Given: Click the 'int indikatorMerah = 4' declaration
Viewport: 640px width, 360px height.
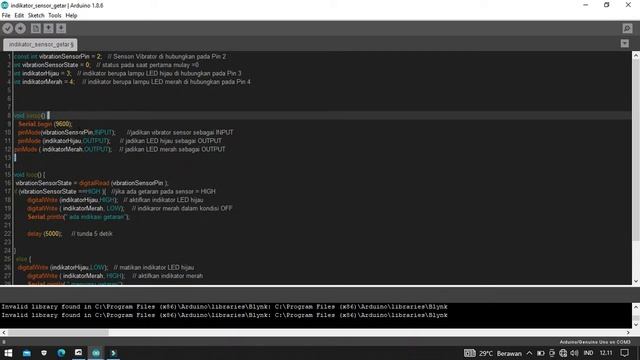Looking at the screenshot, I should (44, 82).
